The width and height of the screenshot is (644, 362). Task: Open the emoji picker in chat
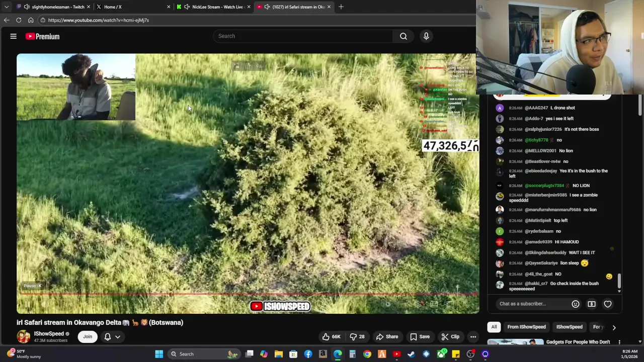pos(576,304)
